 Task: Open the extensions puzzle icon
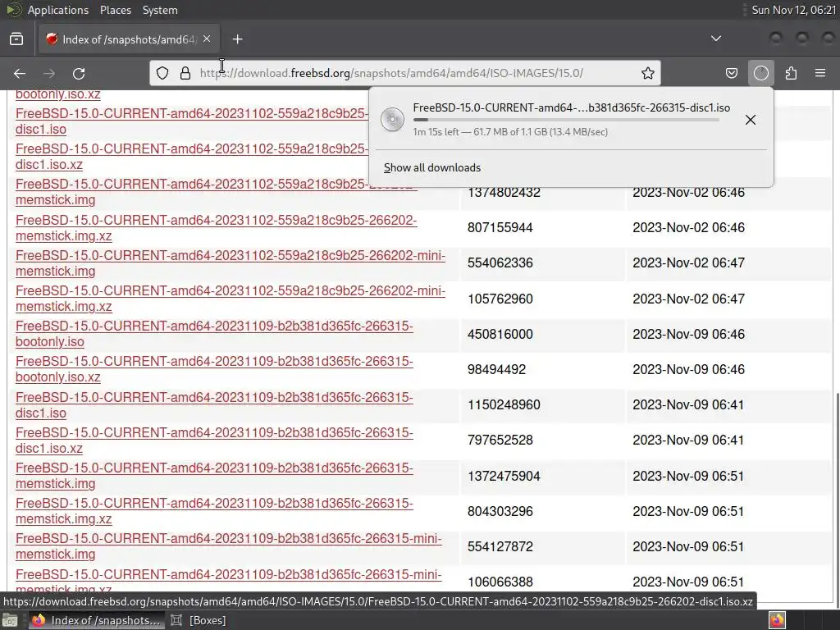pyautogui.click(x=792, y=73)
